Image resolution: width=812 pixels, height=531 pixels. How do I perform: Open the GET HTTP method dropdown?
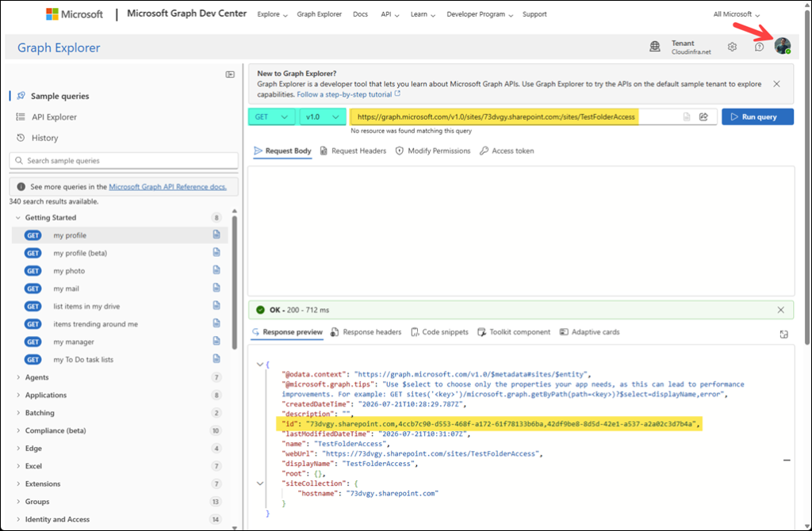pos(271,117)
